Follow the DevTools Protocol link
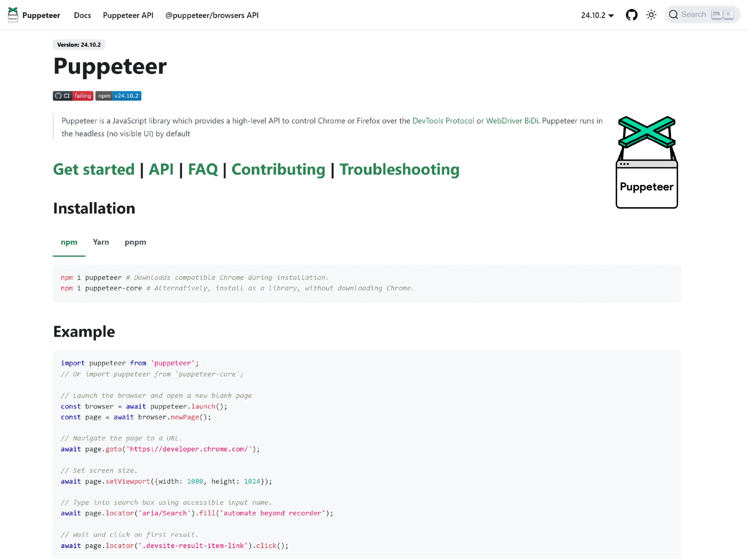This screenshot has width=751, height=560. tap(444, 121)
